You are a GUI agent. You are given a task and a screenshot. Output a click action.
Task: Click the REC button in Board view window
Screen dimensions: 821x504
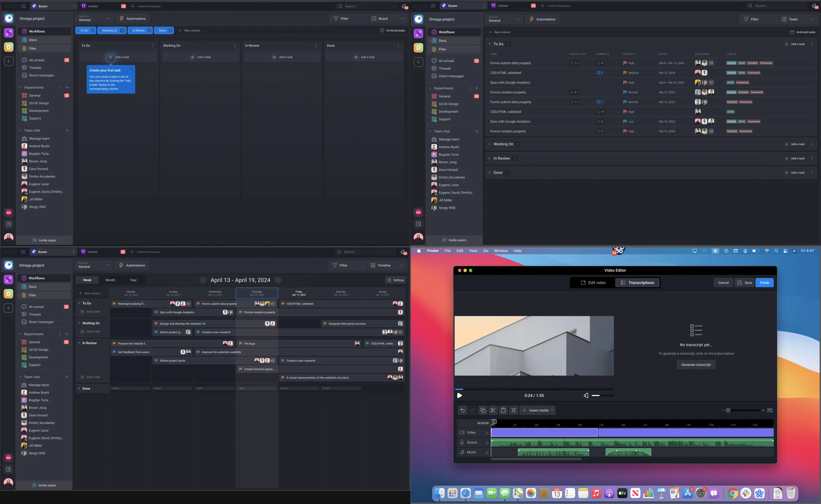tap(9, 213)
